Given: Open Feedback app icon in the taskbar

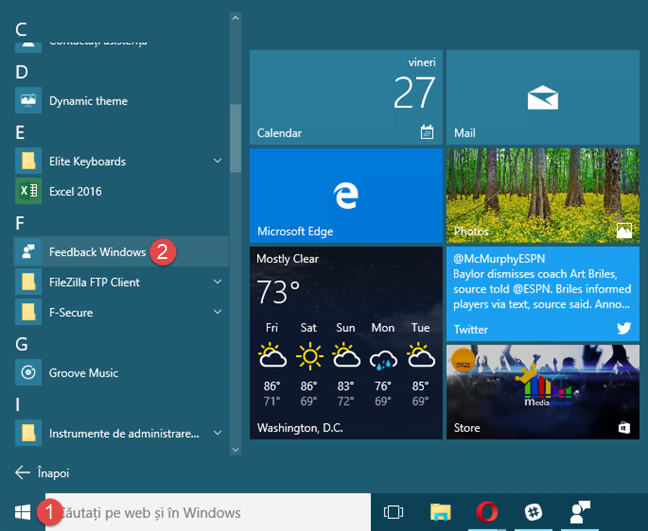Looking at the screenshot, I should 579,512.
